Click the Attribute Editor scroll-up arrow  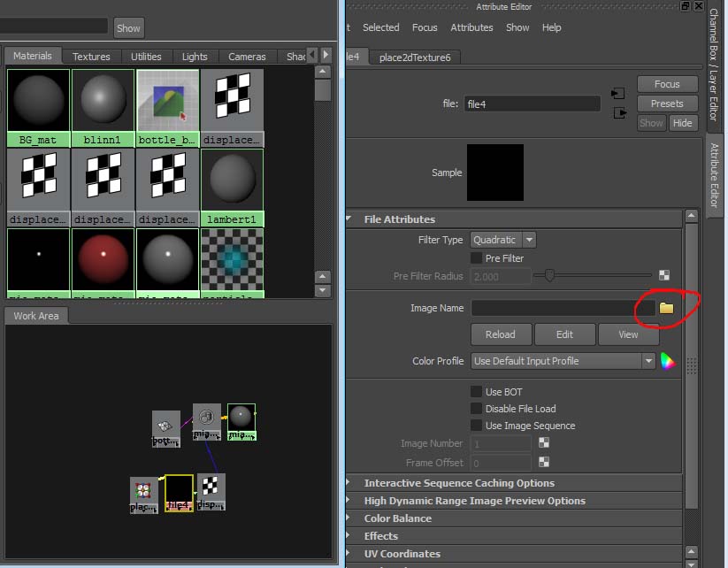coord(692,216)
